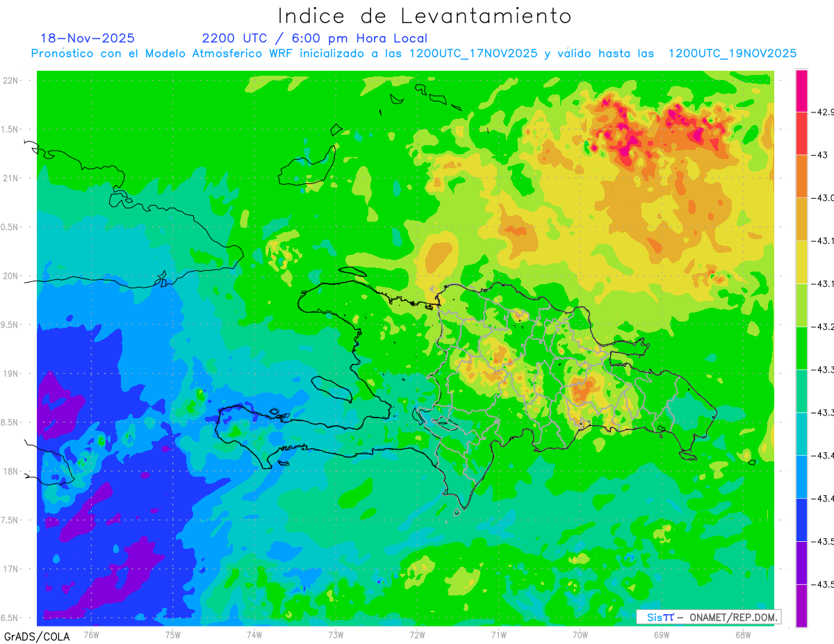Click '2200 UTC / 6:00 pm Hora Local'
834x644 pixels.
315,38
